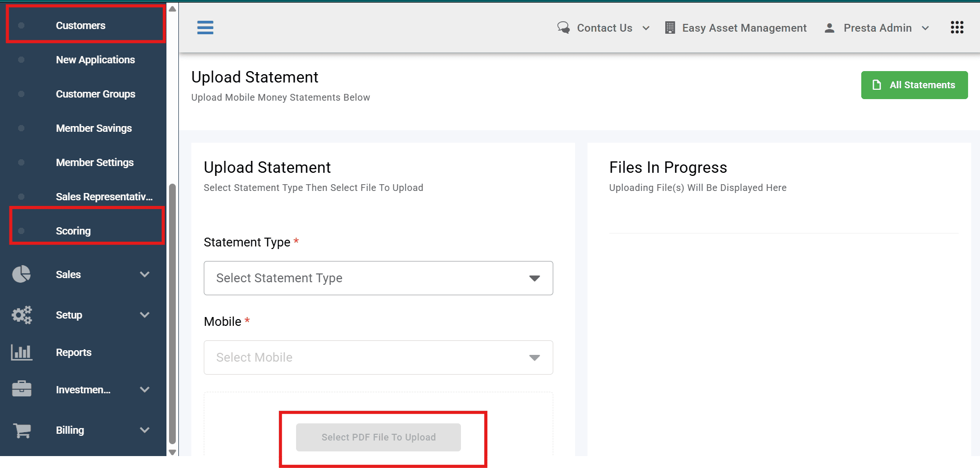Click the Reports bar chart icon

(22, 352)
